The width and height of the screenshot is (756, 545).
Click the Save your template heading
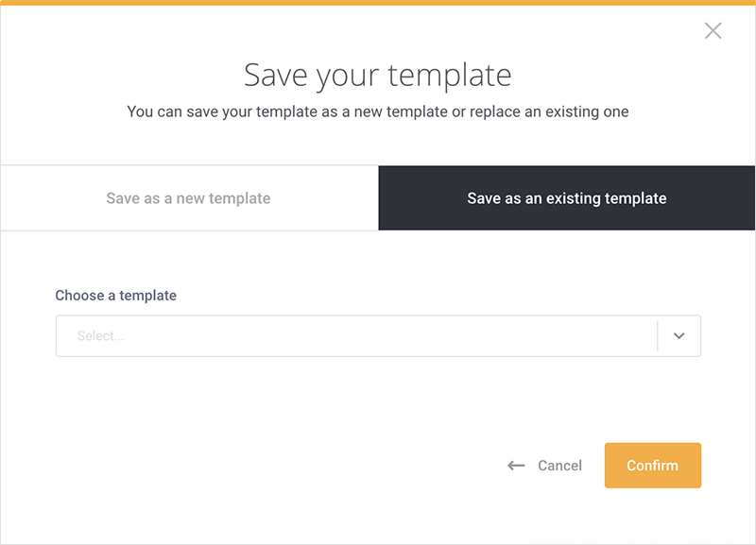tap(377, 76)
